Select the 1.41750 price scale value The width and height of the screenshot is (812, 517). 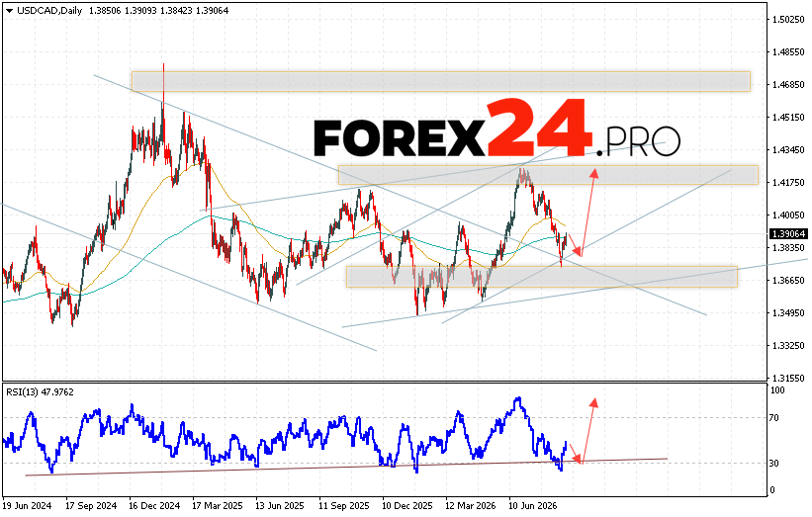[x=788, y=183]
